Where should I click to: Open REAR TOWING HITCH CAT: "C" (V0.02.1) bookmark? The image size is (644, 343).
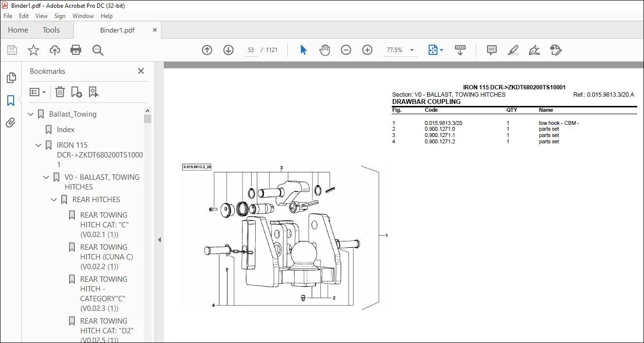[x=104, y=225]
